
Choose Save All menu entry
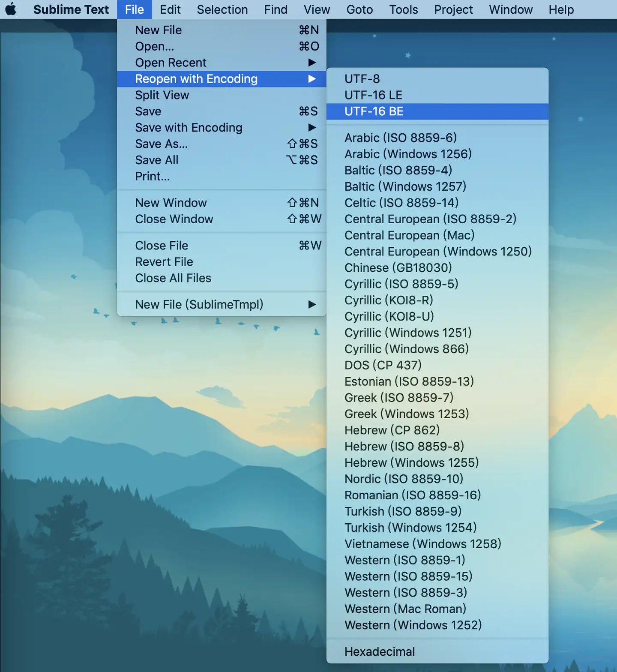(x=222, y=160)
